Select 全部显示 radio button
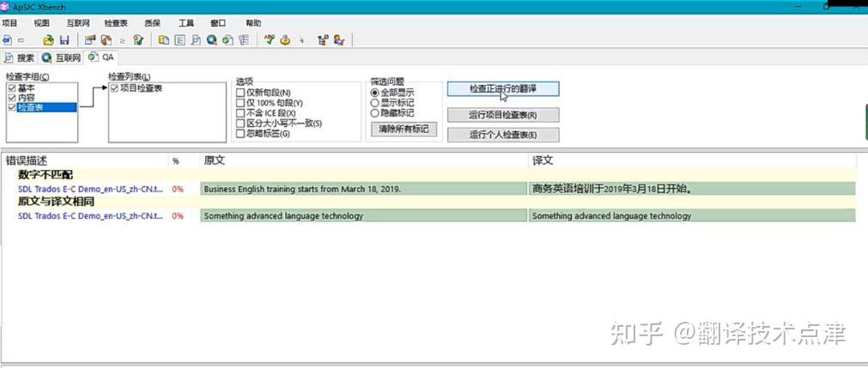 tap(375, 93)
